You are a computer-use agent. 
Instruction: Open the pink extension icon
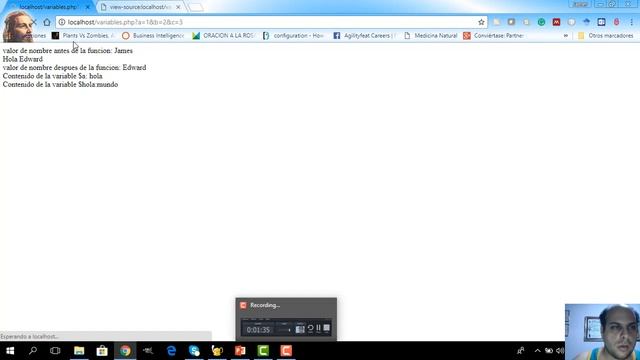click(616, 22)
